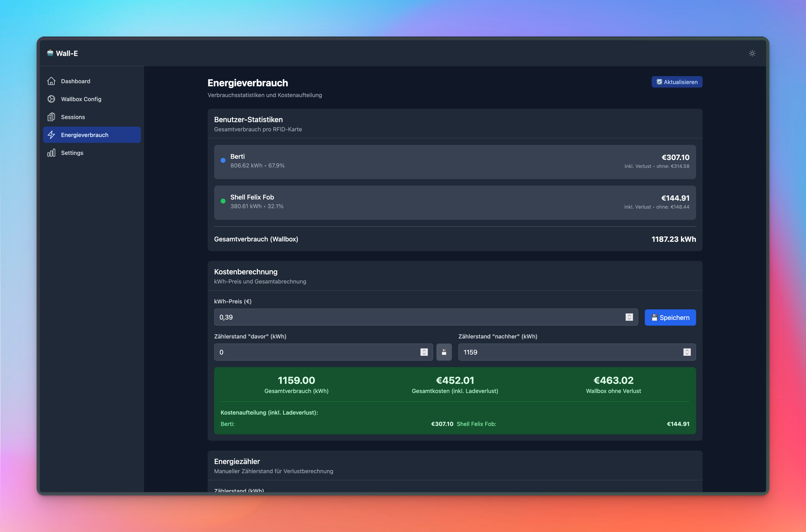Image resolution: width=806 pixels, height=532 pixels.
Task: Click the Wallbox Config gear icon
Action: coord(51,99)
